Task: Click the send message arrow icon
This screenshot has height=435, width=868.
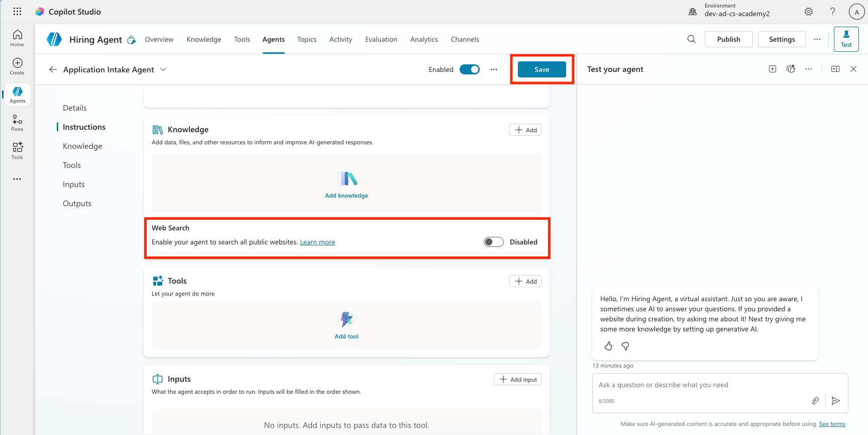Action: pyautogui.click(x=835, y=401)
